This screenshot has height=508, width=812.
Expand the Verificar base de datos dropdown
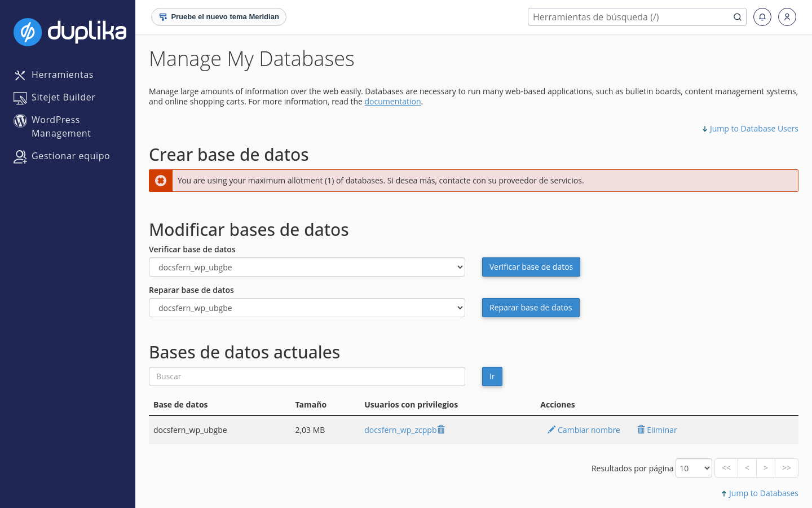coord(307,267)
